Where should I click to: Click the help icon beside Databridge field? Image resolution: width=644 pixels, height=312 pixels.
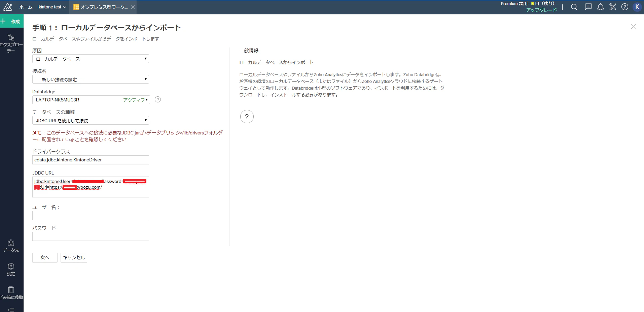coord(158,99)
